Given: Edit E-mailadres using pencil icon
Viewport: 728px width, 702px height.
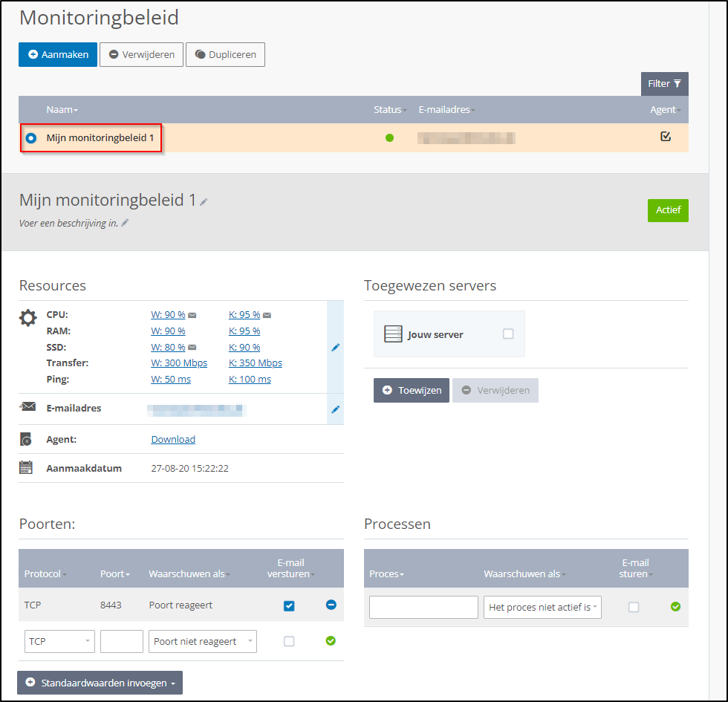Looking at the screenshot, I should (335, 409).
